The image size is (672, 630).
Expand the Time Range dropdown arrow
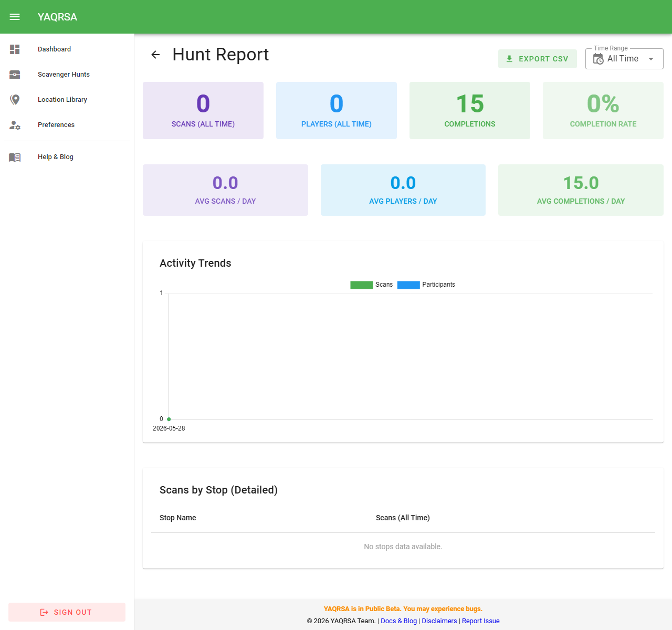point(651,59)
